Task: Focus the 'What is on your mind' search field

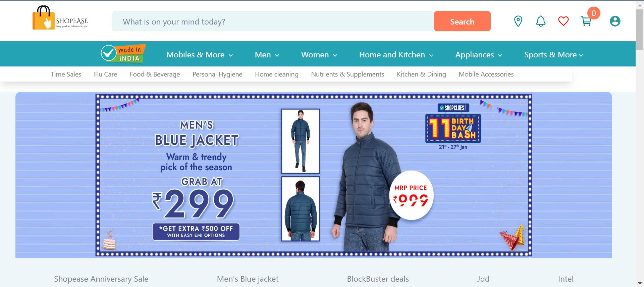Action: coord(273,21)
